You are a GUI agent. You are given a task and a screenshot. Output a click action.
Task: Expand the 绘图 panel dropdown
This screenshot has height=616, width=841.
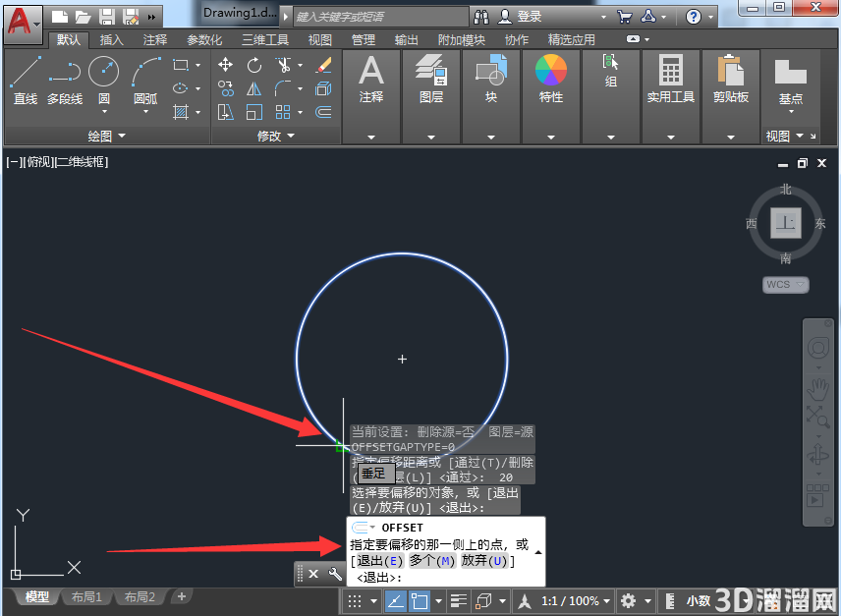[x=106, y=136]
